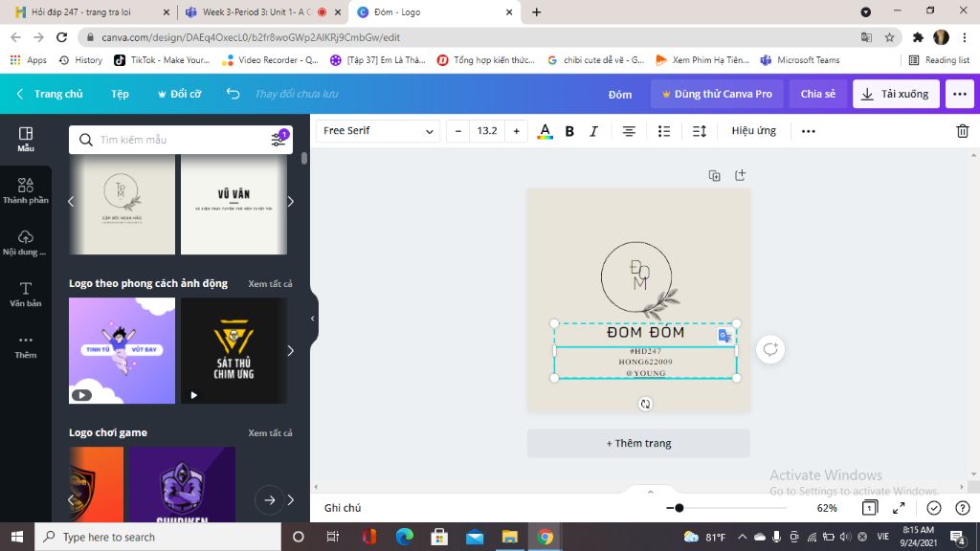Open the Thành phần elements panel
The image size is (980, 551).
pos(26,190)
